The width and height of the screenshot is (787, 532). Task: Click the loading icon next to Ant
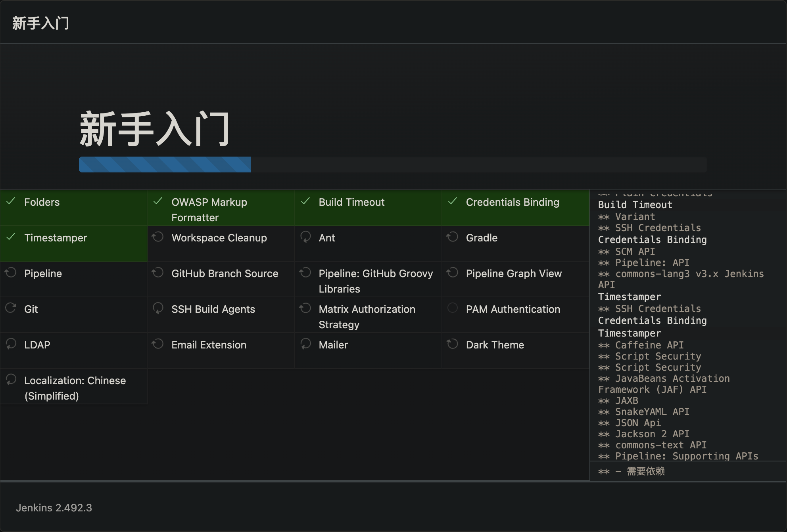[305, 237]
